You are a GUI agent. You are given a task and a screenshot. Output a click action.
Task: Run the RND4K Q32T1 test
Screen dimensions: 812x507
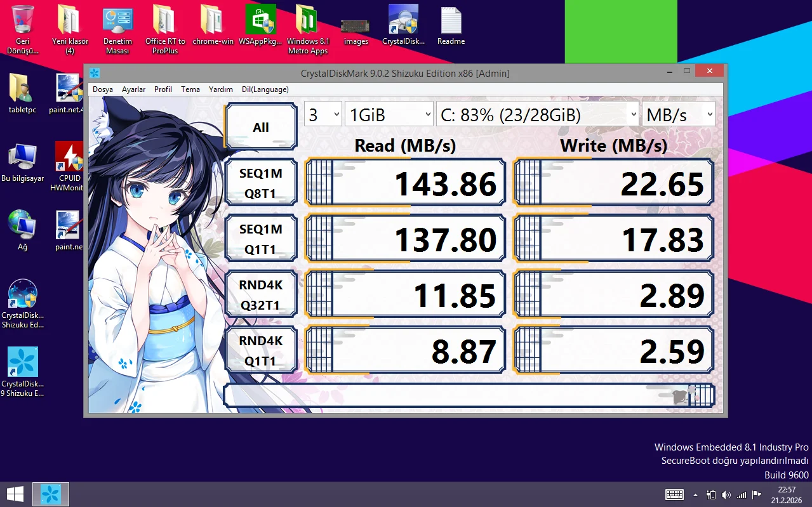coord(261,294)
